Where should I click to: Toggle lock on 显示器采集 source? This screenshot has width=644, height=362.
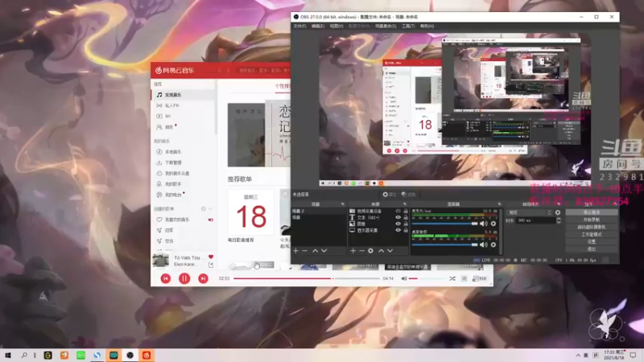click(406, 230)
